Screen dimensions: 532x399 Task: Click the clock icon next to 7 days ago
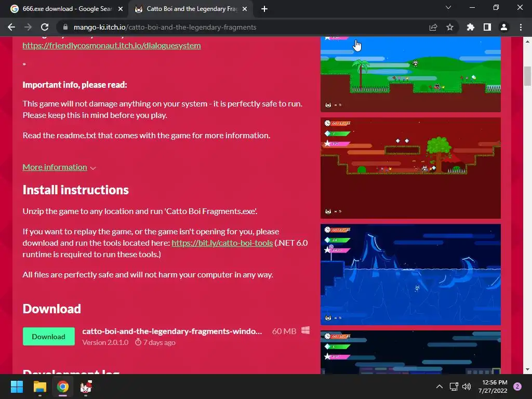click(138, 342)
